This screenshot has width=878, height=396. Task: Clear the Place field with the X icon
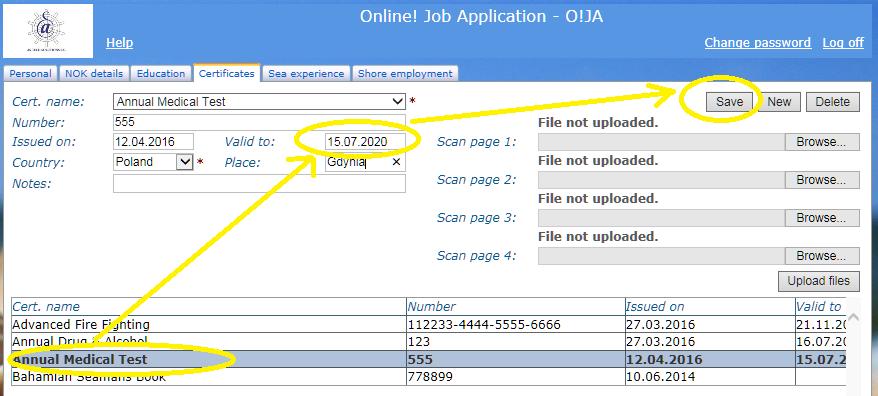tap(396, 162)
